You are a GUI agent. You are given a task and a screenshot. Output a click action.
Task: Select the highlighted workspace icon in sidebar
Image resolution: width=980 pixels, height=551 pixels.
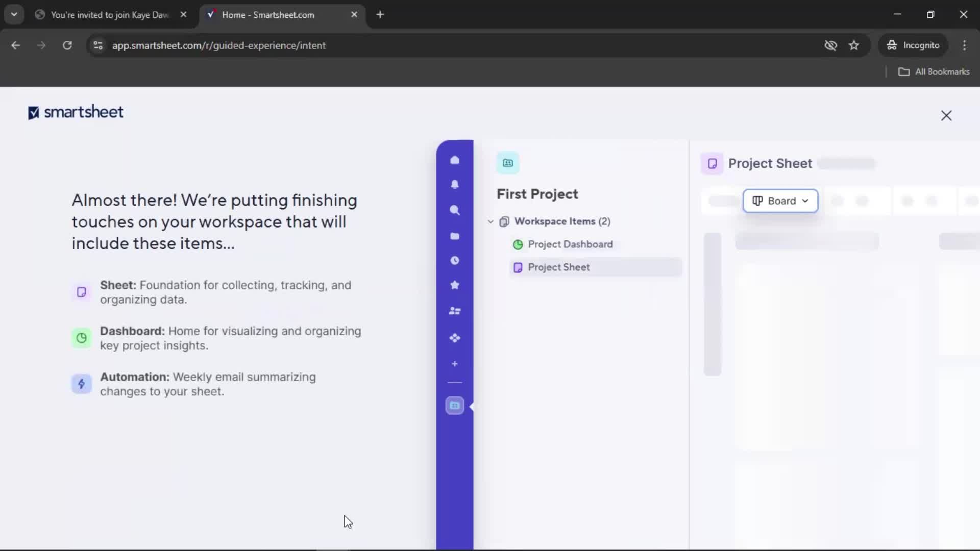pos(454,406)
